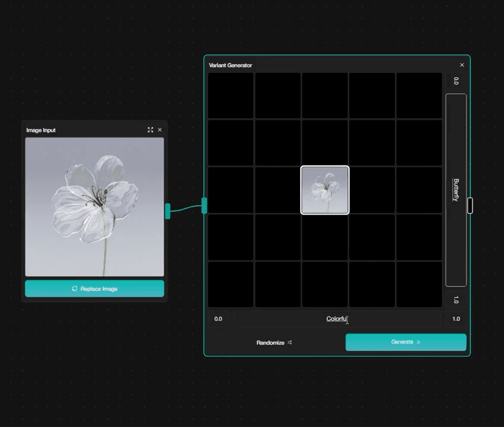
Task: Click the Image Input panel title
Action: [41, 130]
